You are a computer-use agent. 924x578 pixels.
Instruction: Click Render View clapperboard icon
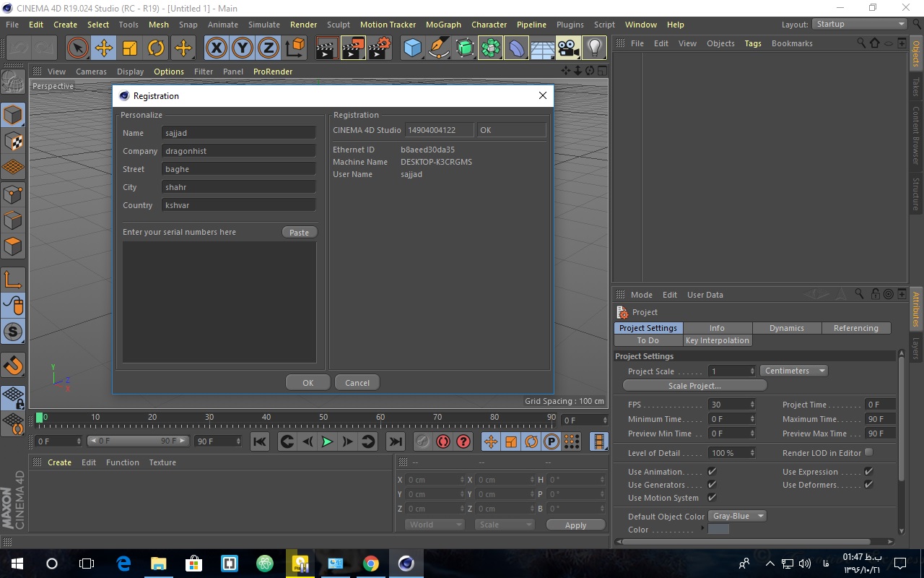[x=327, y=48]
